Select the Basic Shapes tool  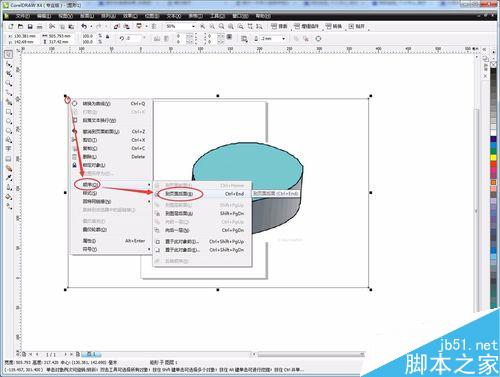pos(9,140)
